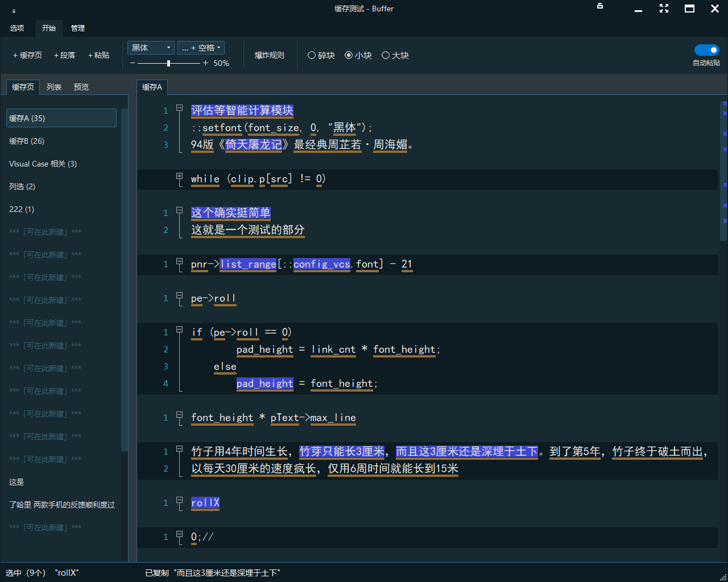Switch to the 管理 ribbon tab
The width and height of the screenshot is (728, 582).
pyautogui.click(x=78, y=28)
